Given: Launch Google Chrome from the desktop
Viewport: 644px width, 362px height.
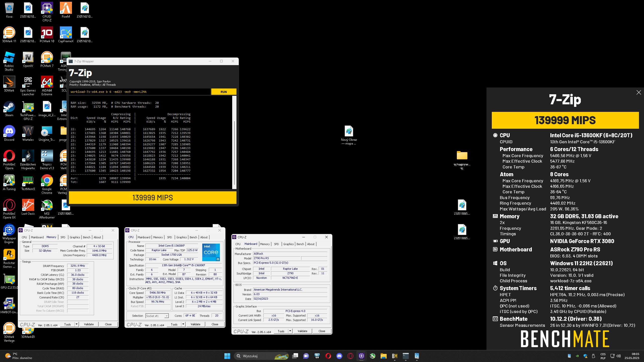Looking at the screenshot, I should pos(47,185).
